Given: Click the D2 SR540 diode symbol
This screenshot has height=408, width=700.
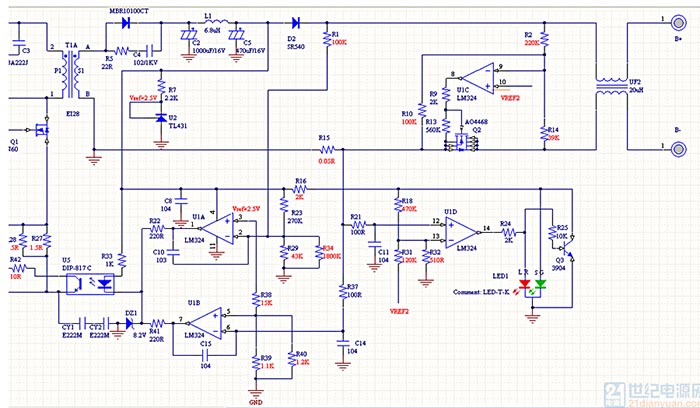Looking at the screenshot, I should click(296, 22).
